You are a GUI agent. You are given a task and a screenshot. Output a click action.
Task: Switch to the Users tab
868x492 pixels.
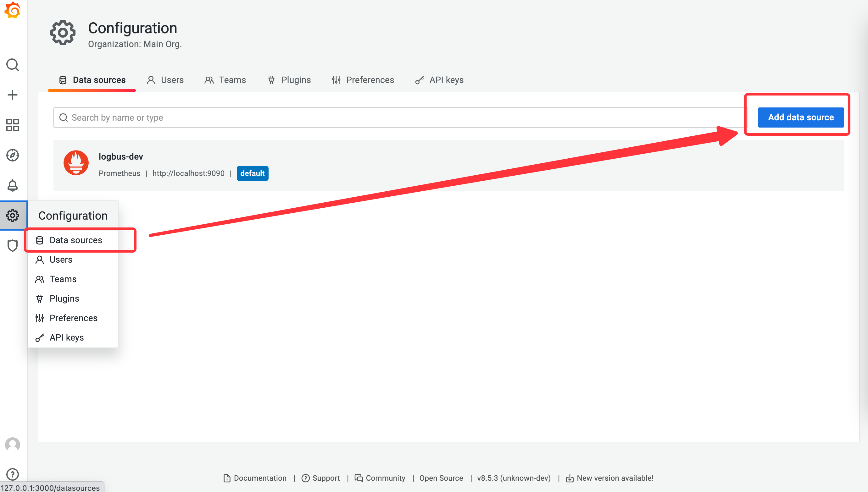165,80
